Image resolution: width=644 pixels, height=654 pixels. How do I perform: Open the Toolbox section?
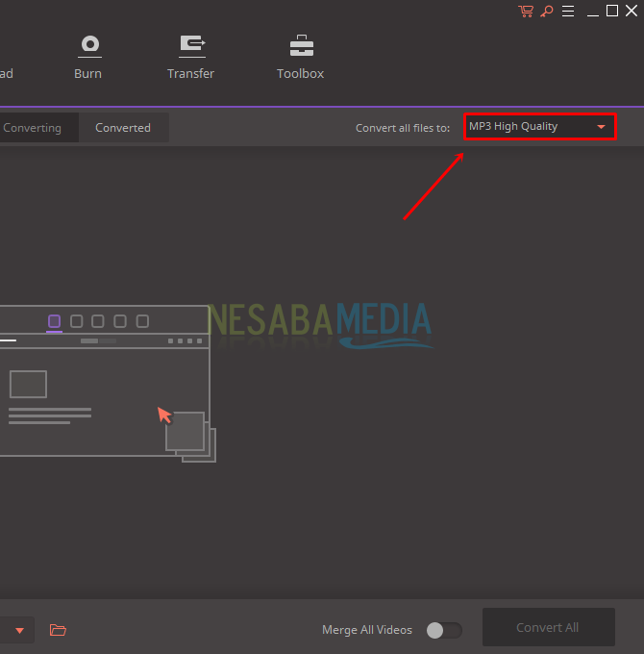coord(301,46)
